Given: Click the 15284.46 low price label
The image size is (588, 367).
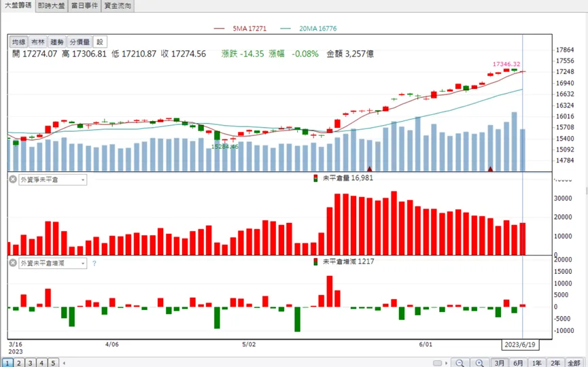Looking at the screenshot, I should 224,147.
